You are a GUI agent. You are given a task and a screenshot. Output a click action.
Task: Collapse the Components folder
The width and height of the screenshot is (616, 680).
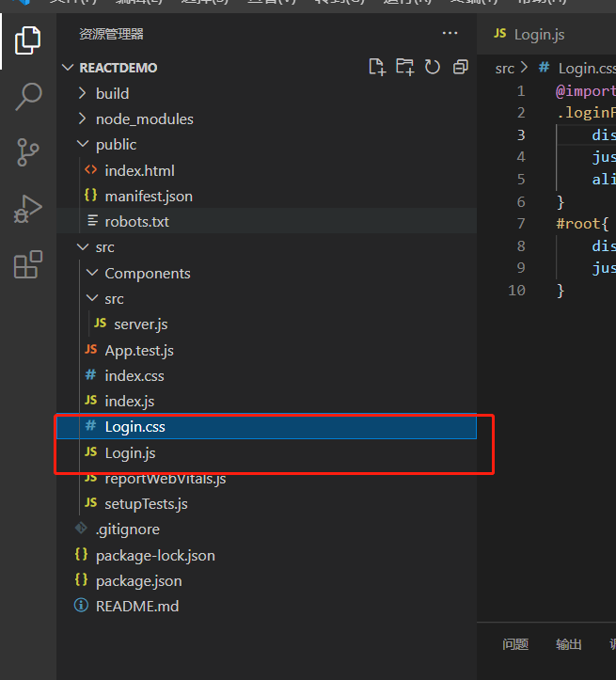coord(92,273)
